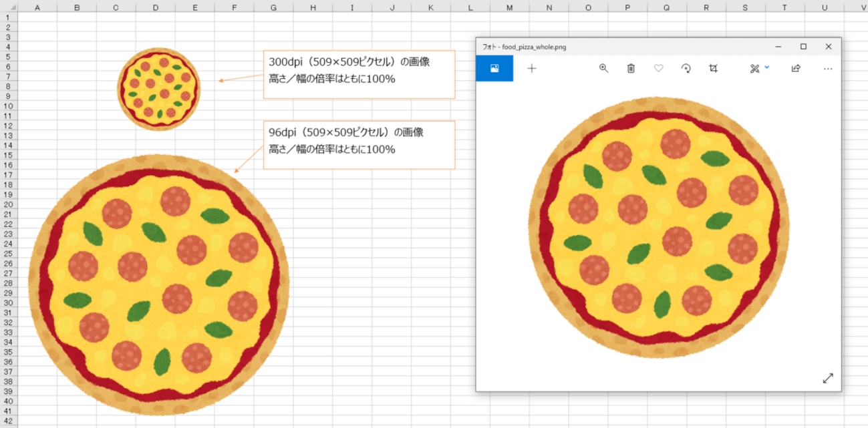
Task: Select the small 300dpi pizza image
Action: pyautogui.click(x=158, y=89)
